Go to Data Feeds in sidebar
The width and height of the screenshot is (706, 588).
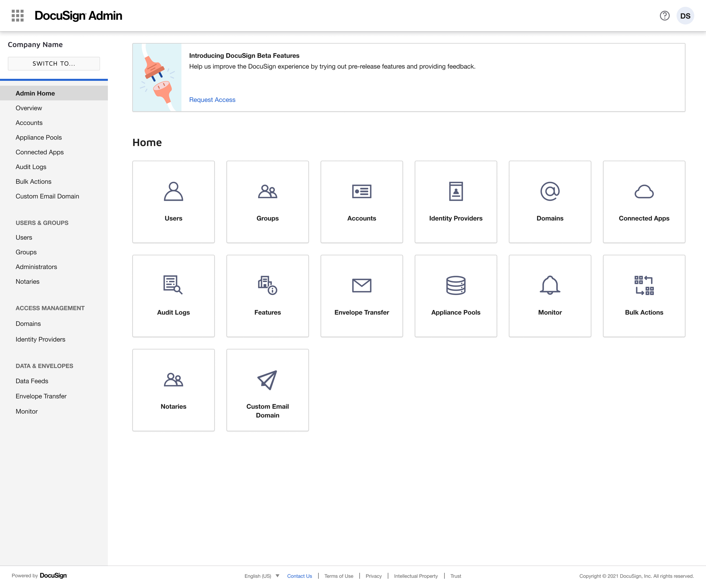pyautogui.click(x=32, y=381)
